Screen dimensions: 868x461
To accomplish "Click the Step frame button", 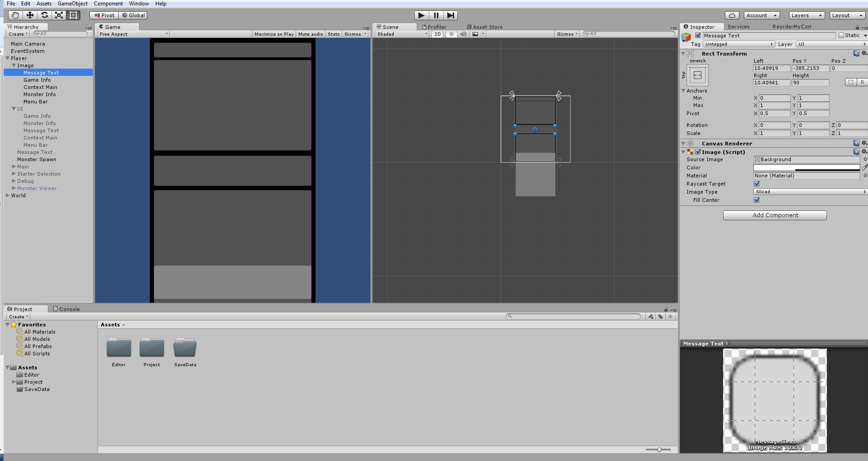I will point(450,15).
